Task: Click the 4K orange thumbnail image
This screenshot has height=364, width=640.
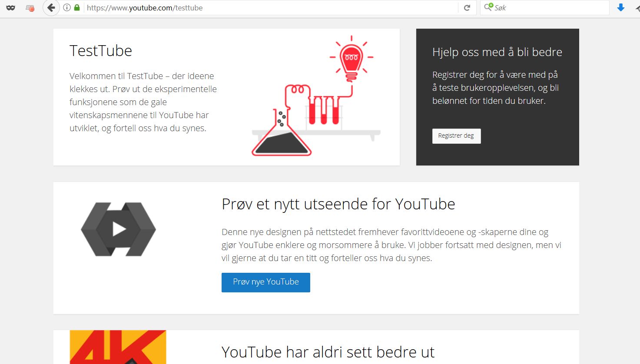Action: [118, 347]
